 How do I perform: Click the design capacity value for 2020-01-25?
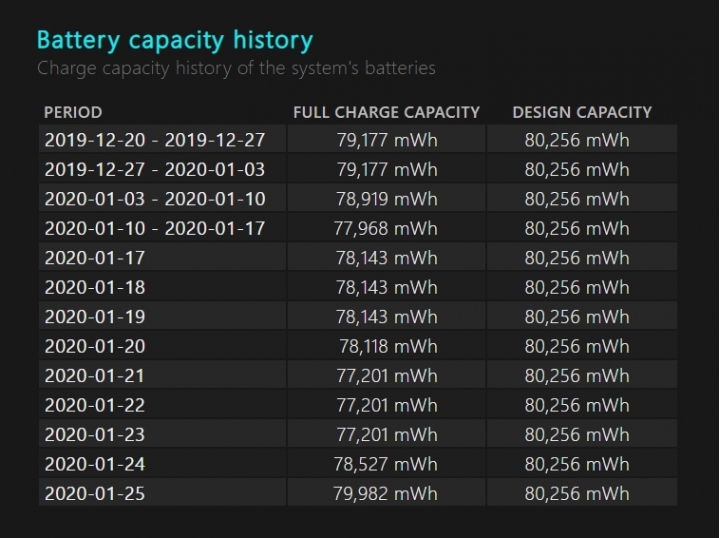(577, 493)
